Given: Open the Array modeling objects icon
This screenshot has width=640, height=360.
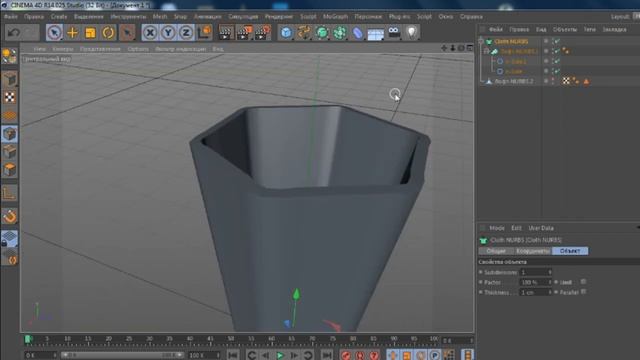Looking at the screenshot, I should pos(340,33).
